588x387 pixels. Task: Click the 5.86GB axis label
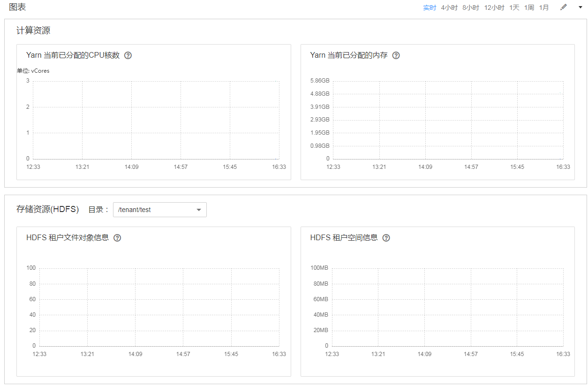tap(320, 81)
